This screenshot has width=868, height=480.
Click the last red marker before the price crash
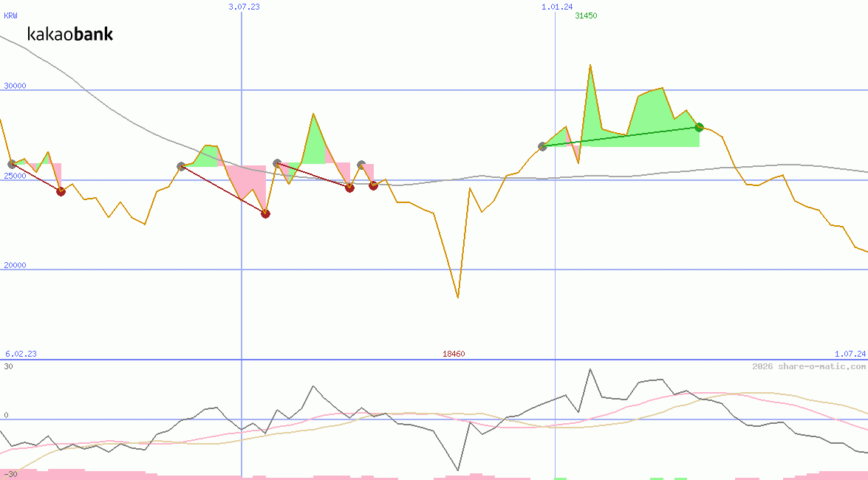(373, 185)
